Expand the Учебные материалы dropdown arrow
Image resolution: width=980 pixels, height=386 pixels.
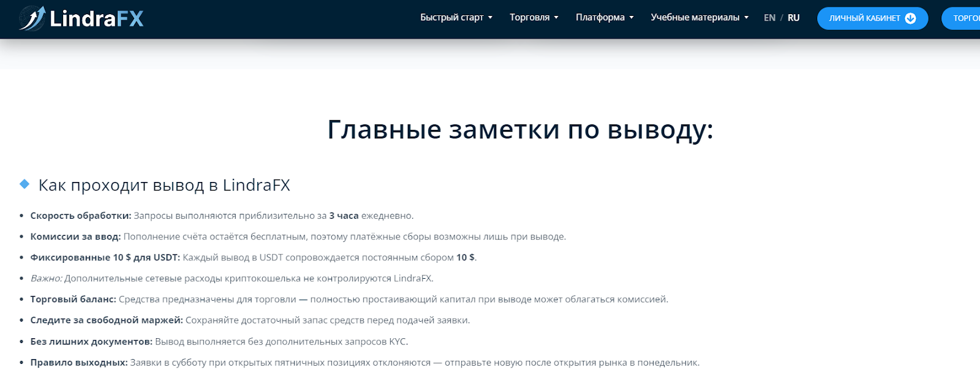746,18
